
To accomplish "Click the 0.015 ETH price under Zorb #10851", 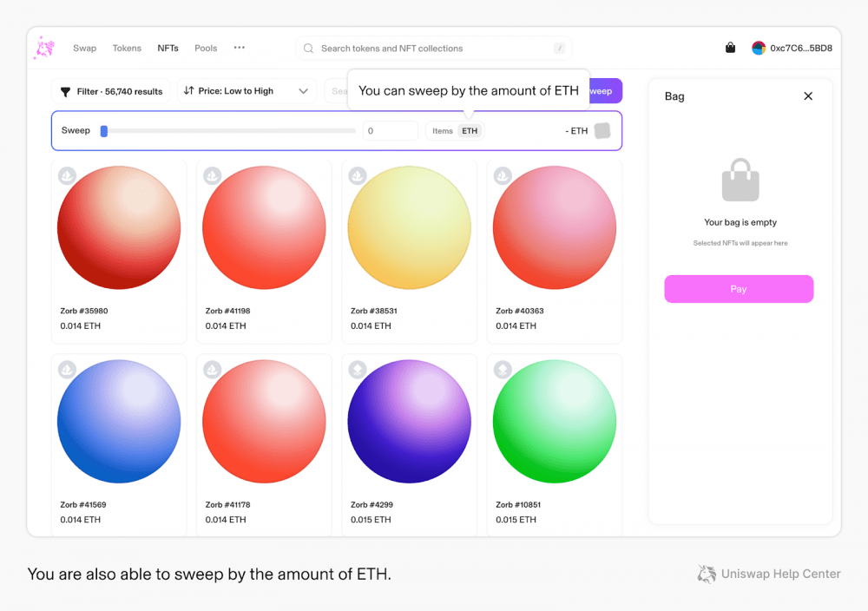I will pyautogui.click(x=516, y=520).
